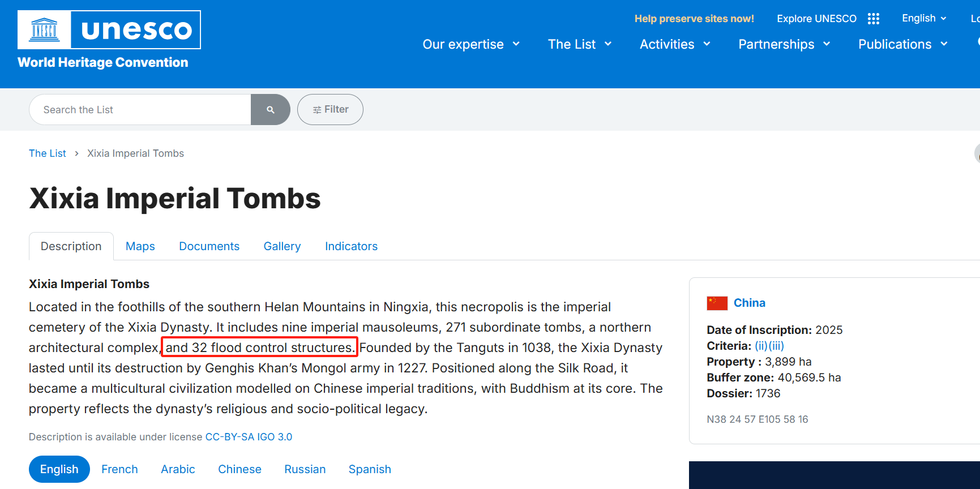Switch description language to French
Viewport: 980px width, 489px height.
[x=119, y=469]
